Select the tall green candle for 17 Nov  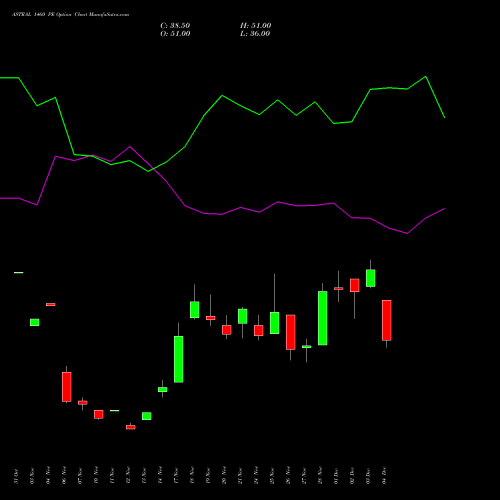tap(179, 359)
